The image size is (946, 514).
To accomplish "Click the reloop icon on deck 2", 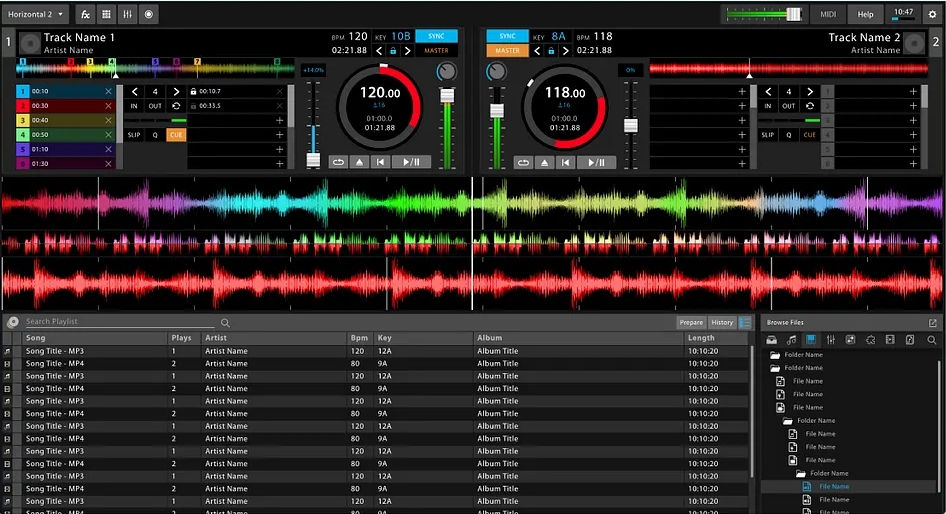I will coord(810,106).
